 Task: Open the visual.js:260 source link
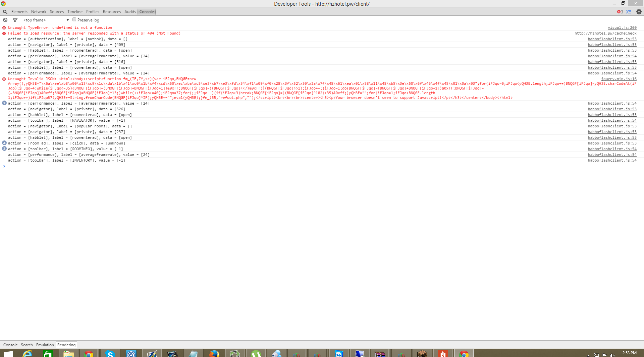pyautogui.click(x=622, y=28)
